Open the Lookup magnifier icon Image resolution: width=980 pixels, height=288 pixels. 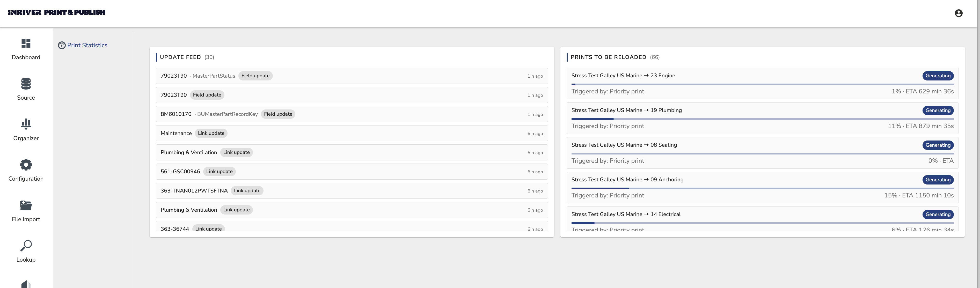coord(26,246)
